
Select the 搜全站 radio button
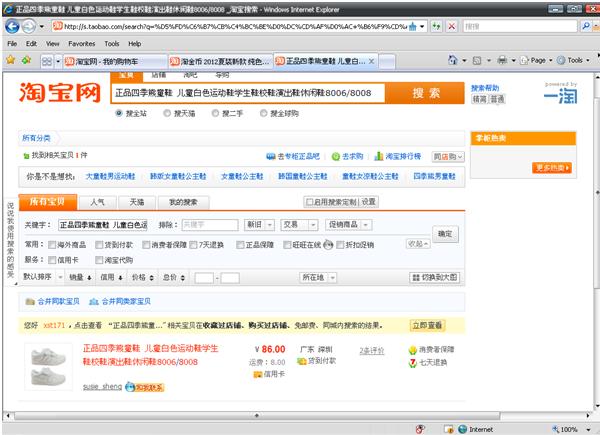(119, 113)
